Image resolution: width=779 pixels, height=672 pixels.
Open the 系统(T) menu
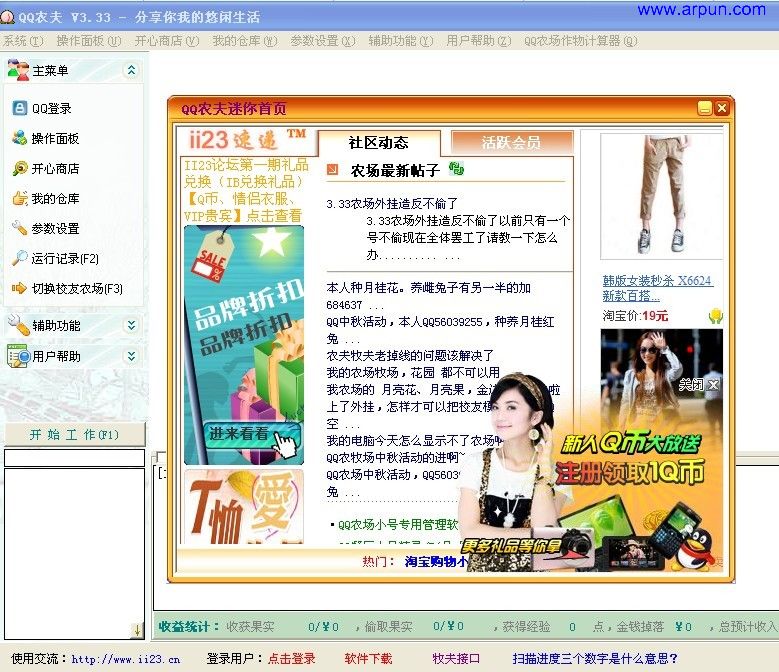click(23, 41)
